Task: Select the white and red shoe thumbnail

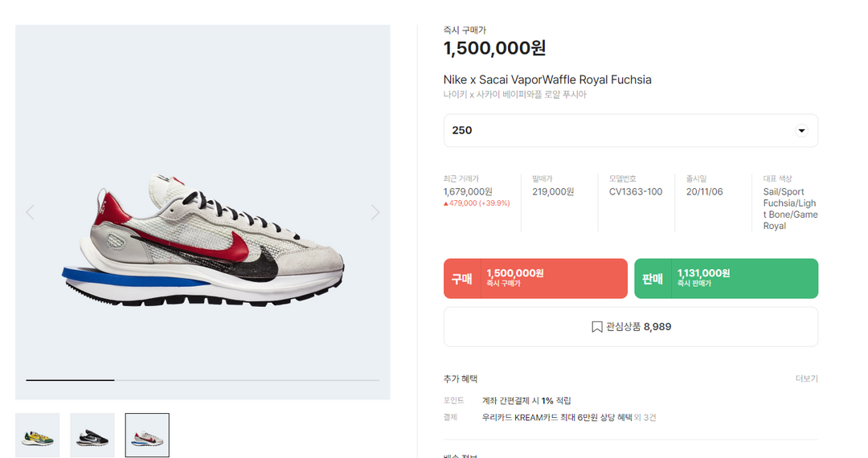Action: (147, 436)
